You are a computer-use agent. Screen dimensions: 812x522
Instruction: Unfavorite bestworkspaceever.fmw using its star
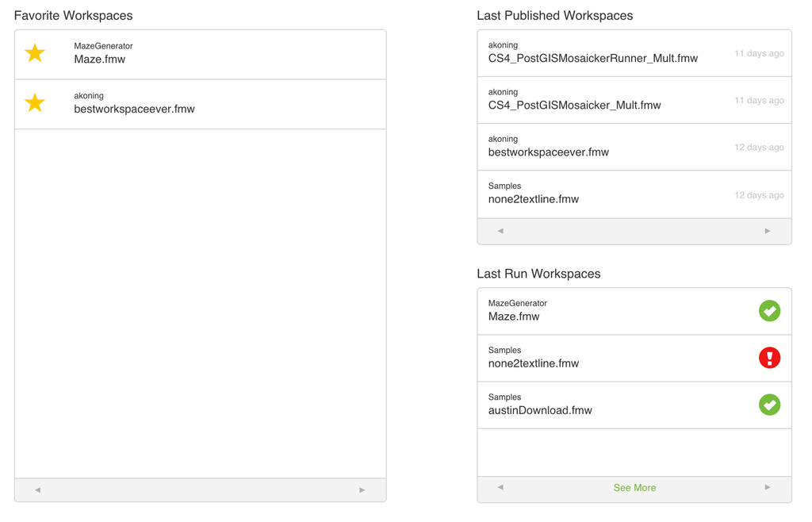(x=35, y=103)
